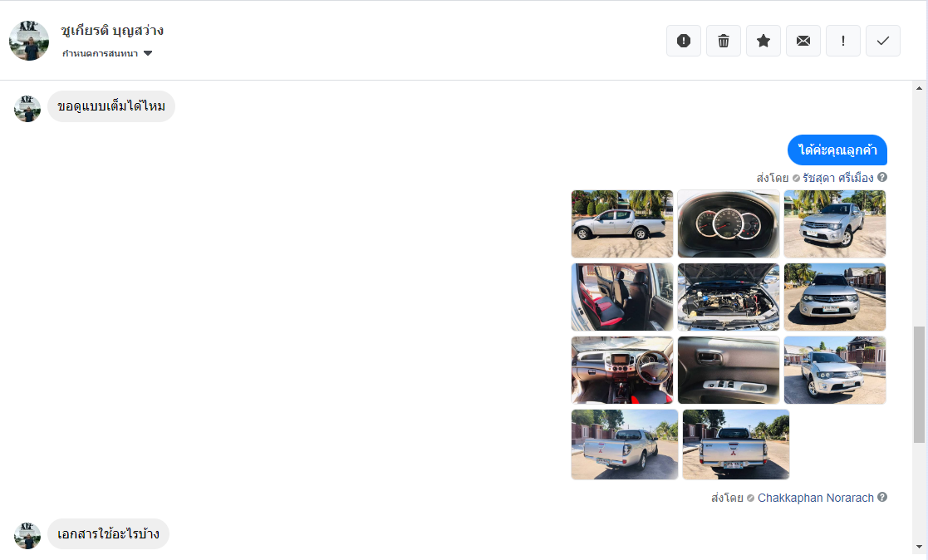Screen dimensions: 928x560
Task: Click the message bubble ขอดูแบบเต็มได้ไหม
Action: point(111,106)
